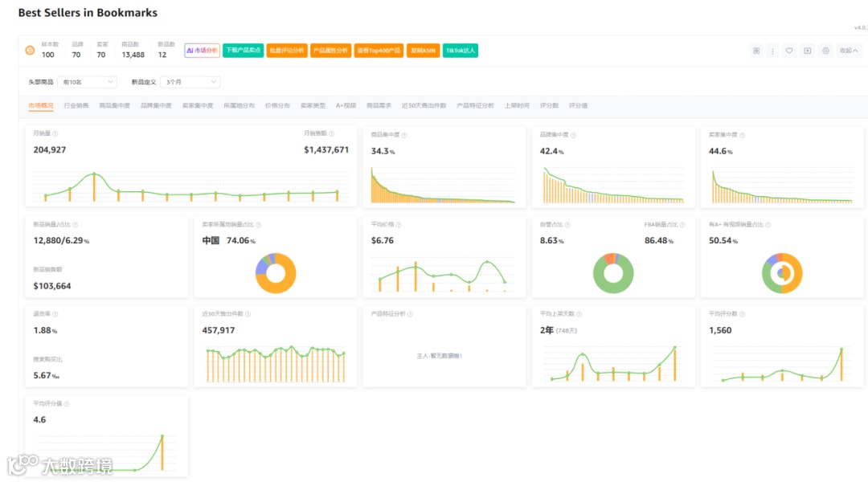Collapse the panel with 收起 chevron
This screenshot has width=868, height=482.
point(849,51)
